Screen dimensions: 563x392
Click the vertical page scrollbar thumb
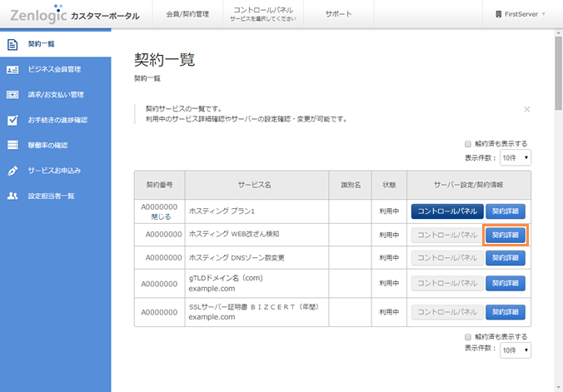pos(558,73)
